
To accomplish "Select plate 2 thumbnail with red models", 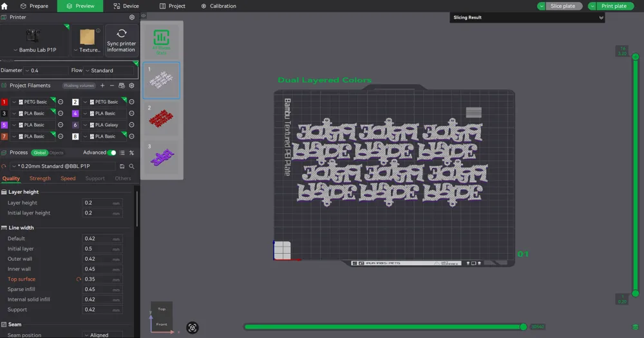I will coord(162,118).
